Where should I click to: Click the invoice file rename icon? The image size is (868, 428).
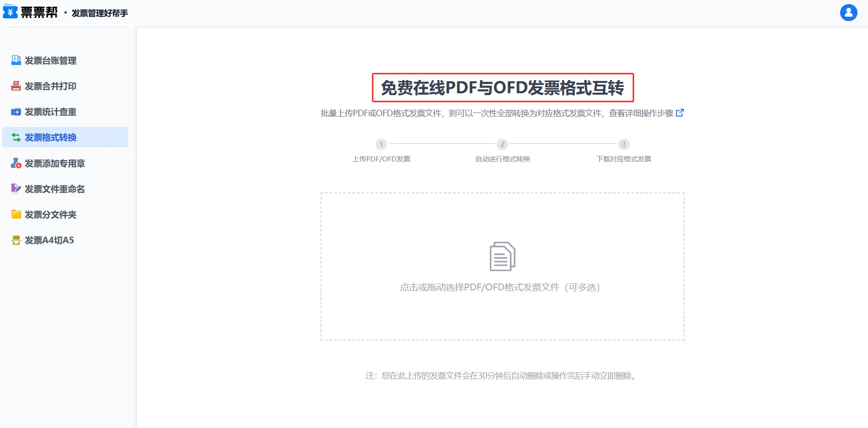pyautogui.click(x=16, y=189)
